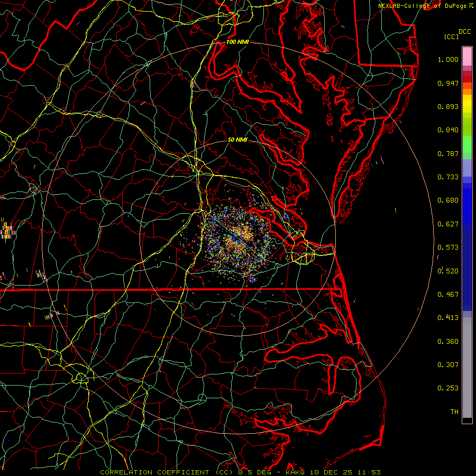Click the 50 NMI range ring label

(x=237, y=140)
